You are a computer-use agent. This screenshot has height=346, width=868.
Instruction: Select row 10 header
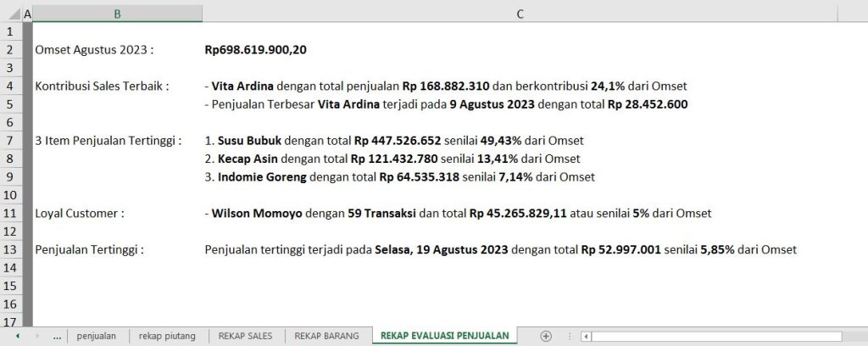(x=11, y=195)
